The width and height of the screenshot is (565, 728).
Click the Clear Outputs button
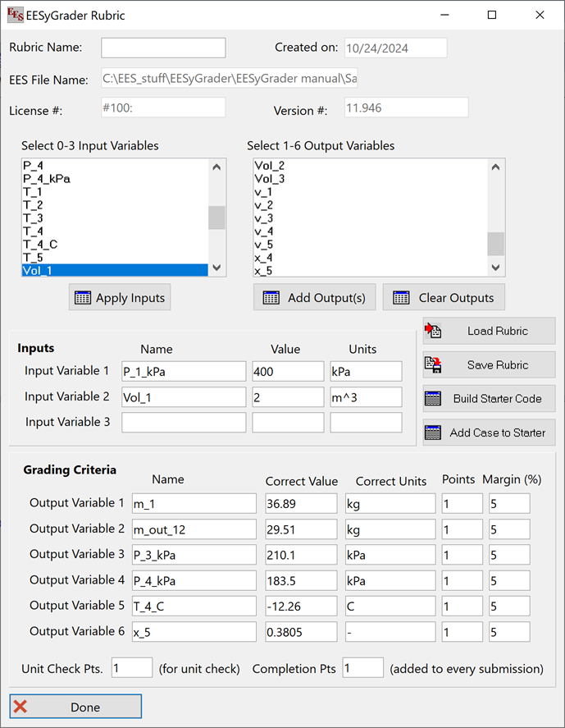[444, 298]
